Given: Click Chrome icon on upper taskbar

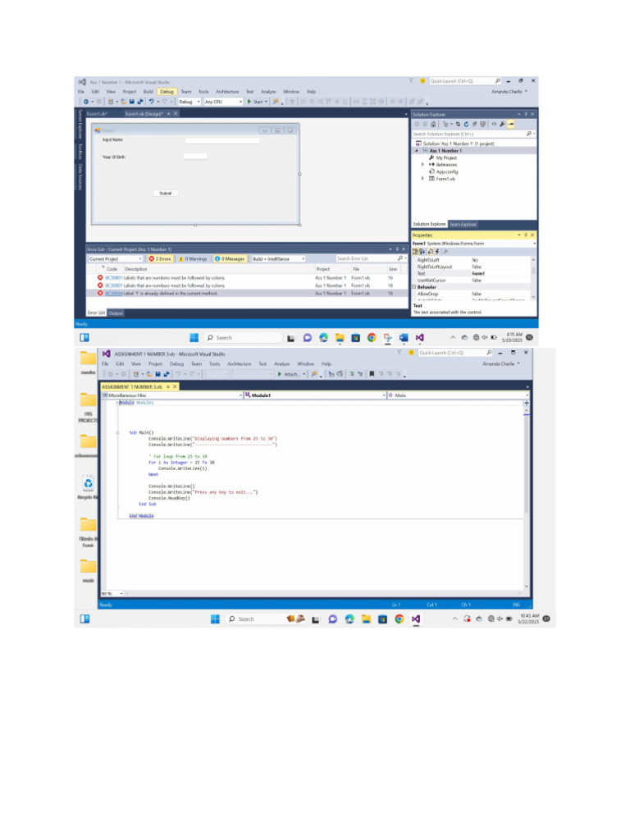Looking at the screenshot, I should 372,337.
